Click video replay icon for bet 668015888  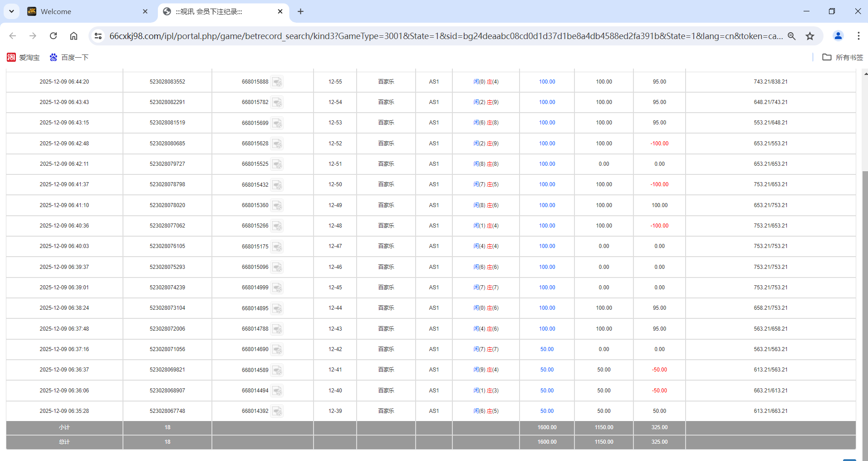277,82
